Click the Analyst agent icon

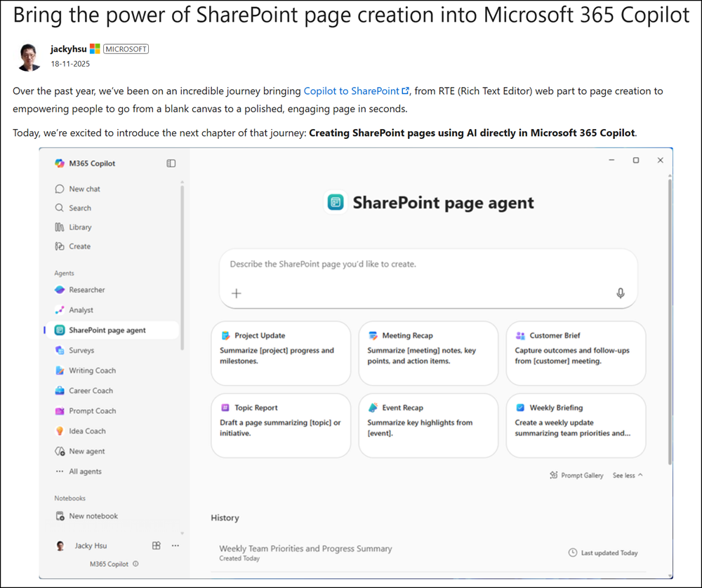pyautogui.click(x=60, y=310)
